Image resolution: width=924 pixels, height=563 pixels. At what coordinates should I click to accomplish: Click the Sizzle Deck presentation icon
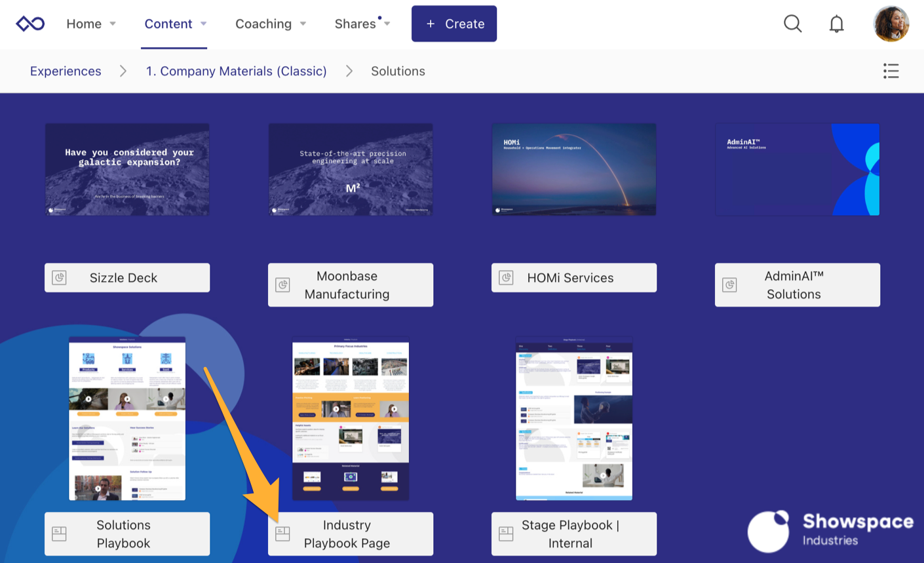(60, 278)
